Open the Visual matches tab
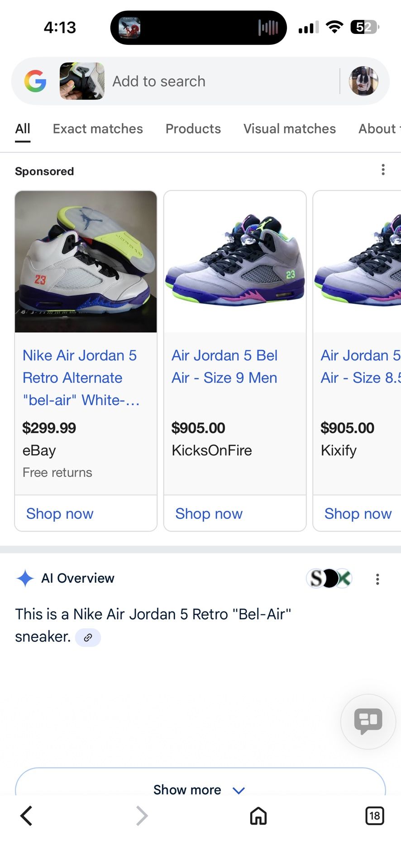The width and height of the screenshot is (401, 868). pyautogui.click(x=290, y=129)
